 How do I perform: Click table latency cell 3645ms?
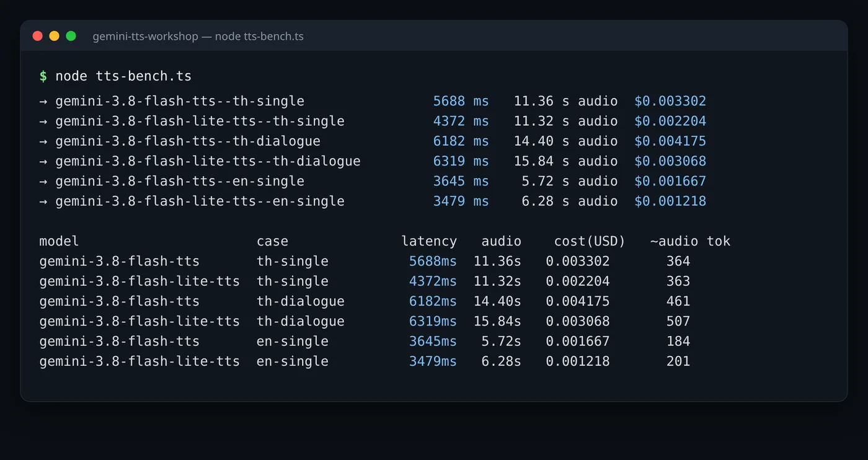[x=433, y=341]
